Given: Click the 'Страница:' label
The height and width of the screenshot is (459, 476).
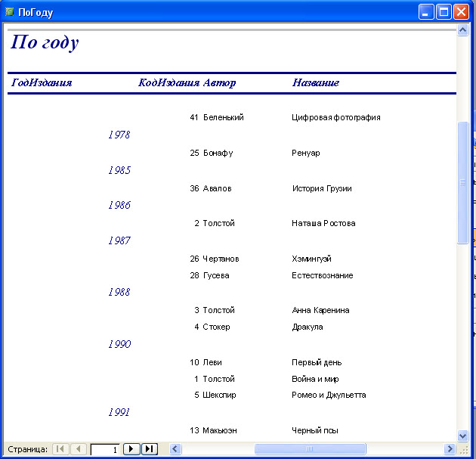Looking at the screenshot, I should [x=28, y=449].
